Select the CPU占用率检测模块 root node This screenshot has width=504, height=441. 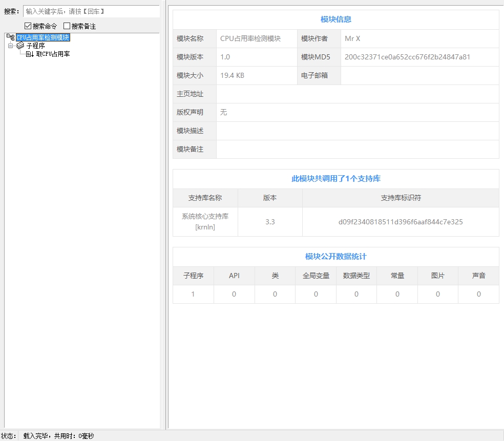[43, 37]
